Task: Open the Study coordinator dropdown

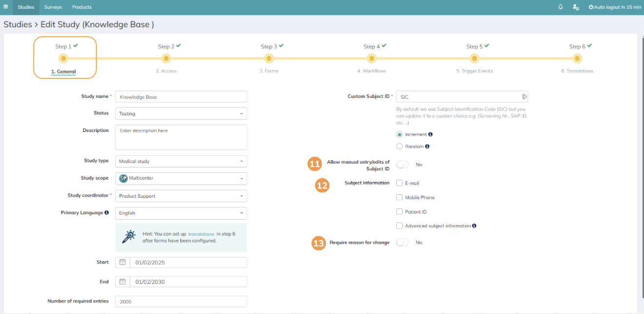Action: point(181,196)
